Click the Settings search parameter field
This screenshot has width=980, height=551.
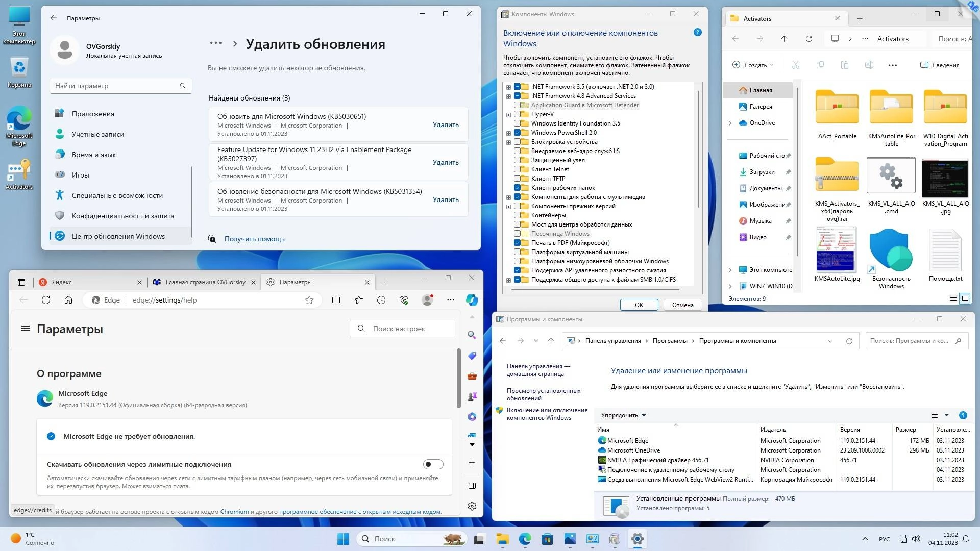tap(120, 86)
